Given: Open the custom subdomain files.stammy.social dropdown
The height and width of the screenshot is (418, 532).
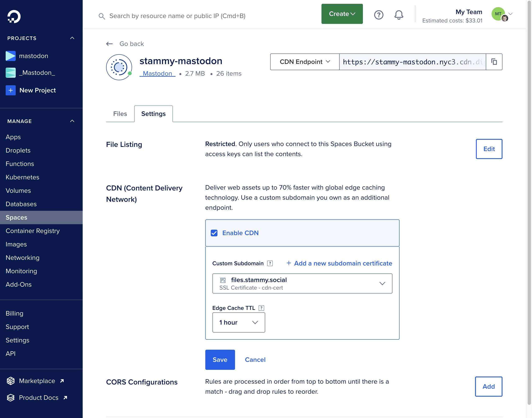Looking at the screenshot, I should pyautogui.click(x=302, y=283).
